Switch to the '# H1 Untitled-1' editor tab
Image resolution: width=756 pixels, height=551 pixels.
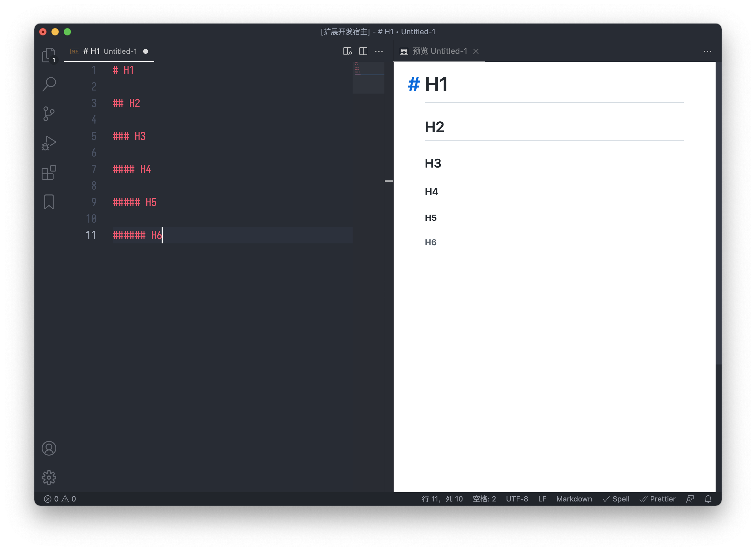[x=107, y=51]
